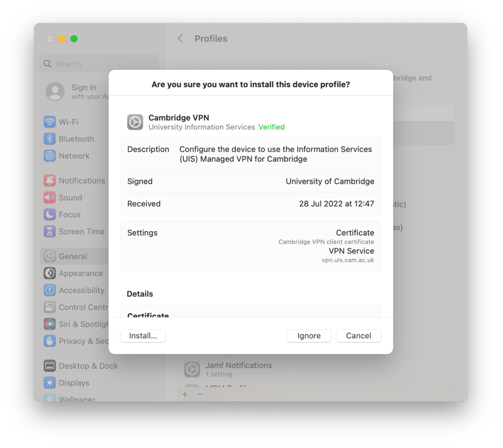Click the Ignore button
The image size is (503, 448).
(x=309, y=336)
